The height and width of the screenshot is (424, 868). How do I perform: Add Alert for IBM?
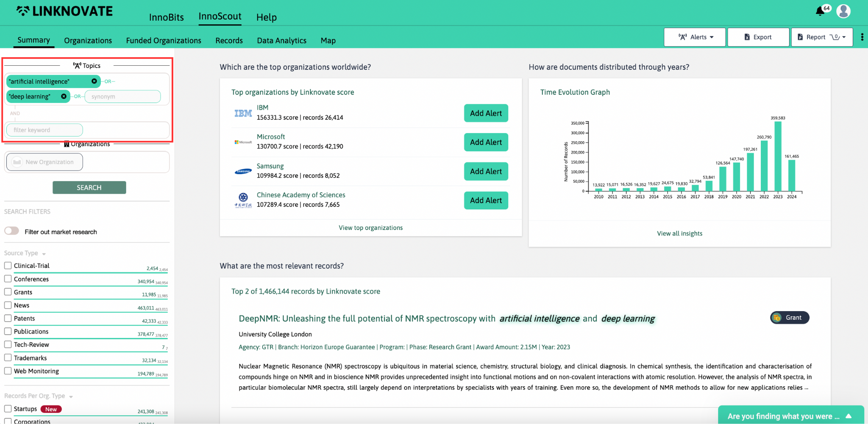coord(486,113)
